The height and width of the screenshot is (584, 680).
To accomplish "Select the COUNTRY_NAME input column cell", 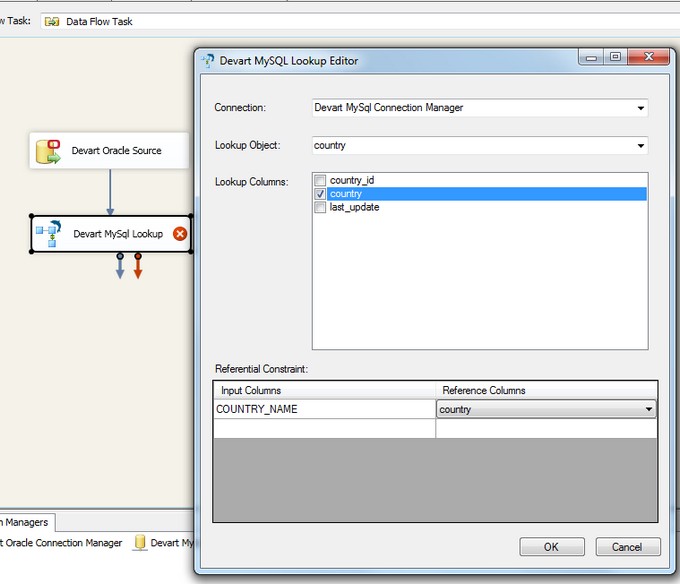I will tap(324, 409).
